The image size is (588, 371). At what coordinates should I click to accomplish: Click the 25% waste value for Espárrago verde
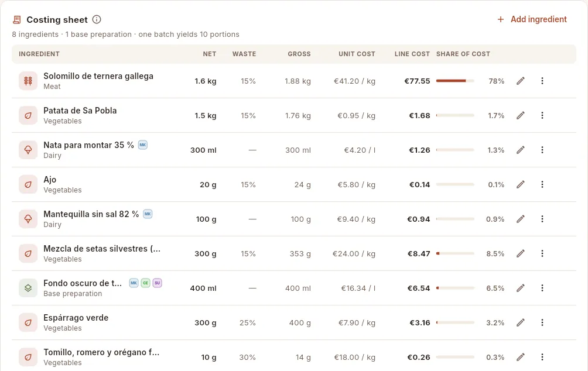click(248, 322)
